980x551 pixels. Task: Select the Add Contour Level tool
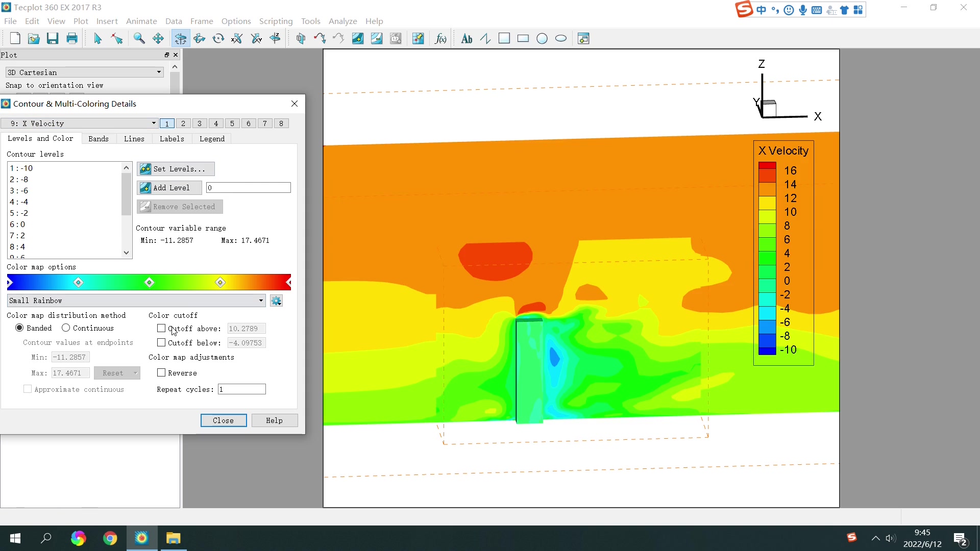click(x=358, y=38)
